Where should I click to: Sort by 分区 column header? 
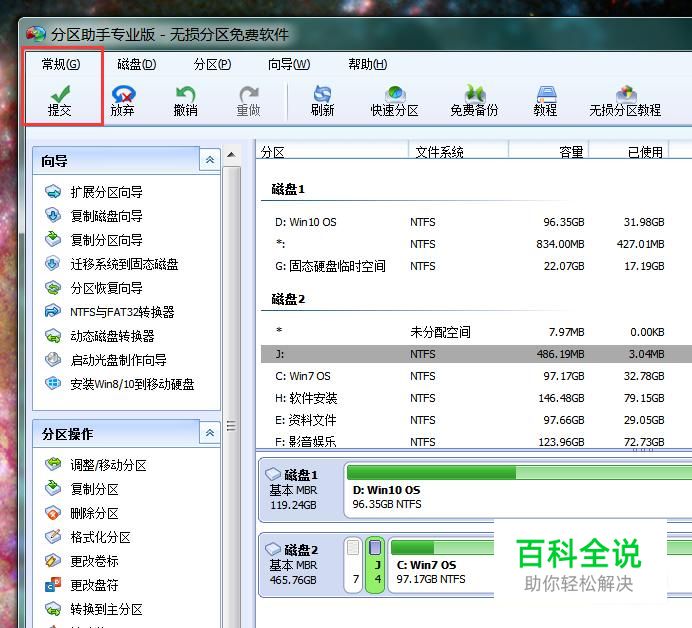tap(332, 151)
